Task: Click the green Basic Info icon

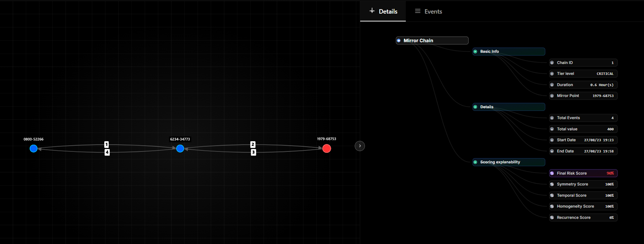Action: click(x=475, y=51)
